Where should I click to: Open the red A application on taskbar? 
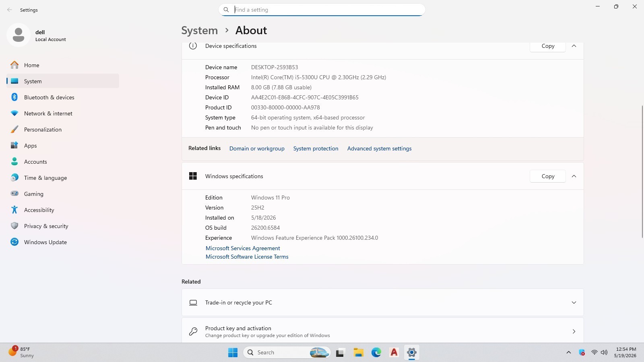pyautogui.click(x=394, y=352)
